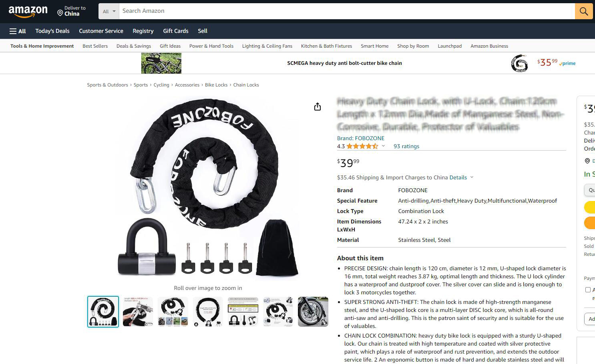This screenshot has height=364, width=595.
Task: Go to Bike Locks breadcrumb
Action: pyautogui.click(x=216, y=85)
